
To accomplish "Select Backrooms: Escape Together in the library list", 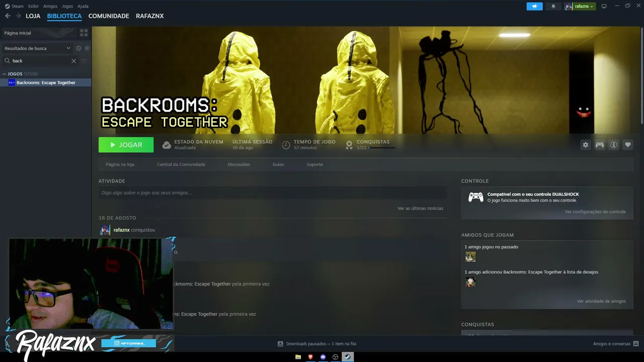I will click(x=46, y=82).
